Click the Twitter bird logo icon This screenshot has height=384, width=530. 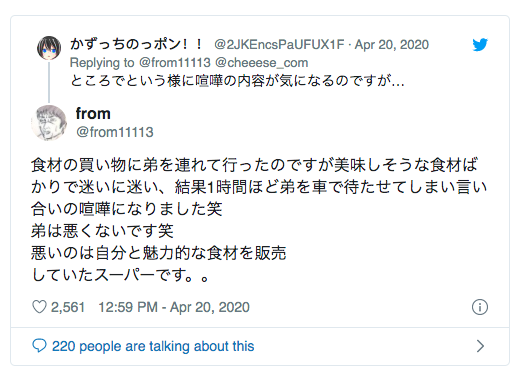pos(480,45)
